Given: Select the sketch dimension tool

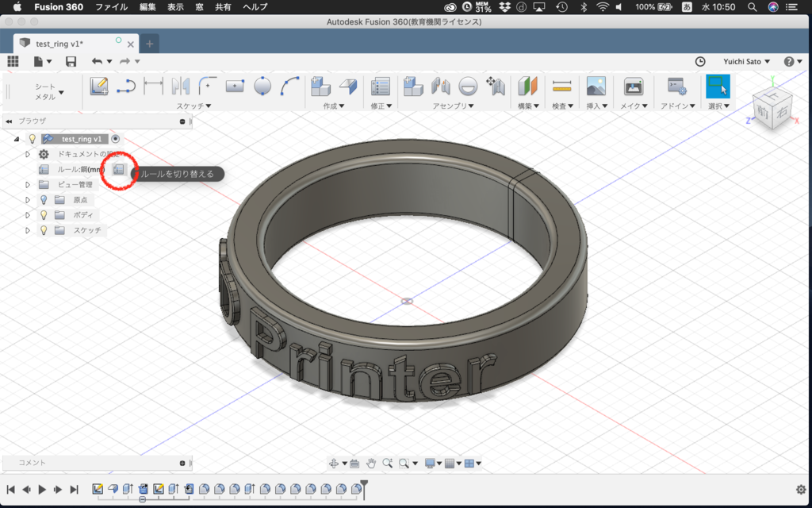Looking at the screenshot, I should [x=153, y=86].
